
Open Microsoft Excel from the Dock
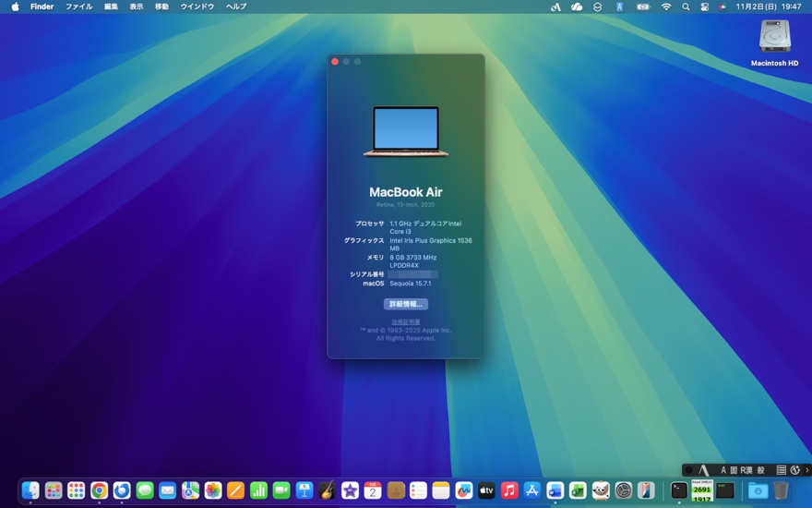point(578,490)
